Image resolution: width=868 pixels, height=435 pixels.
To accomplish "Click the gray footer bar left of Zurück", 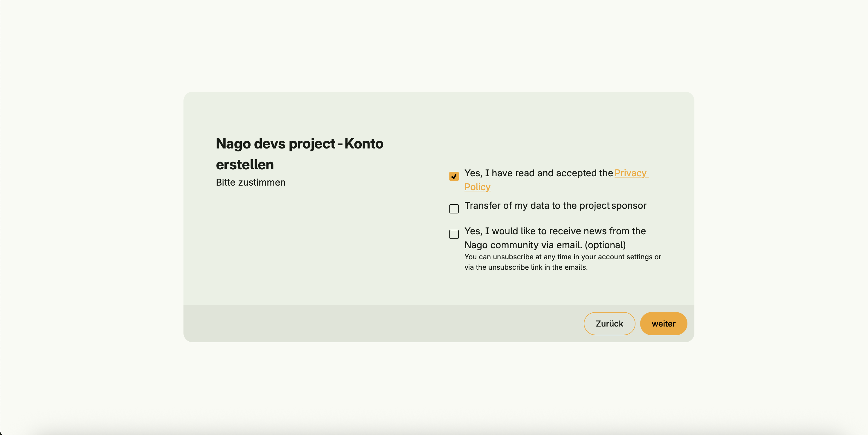I will pos(371,324).
